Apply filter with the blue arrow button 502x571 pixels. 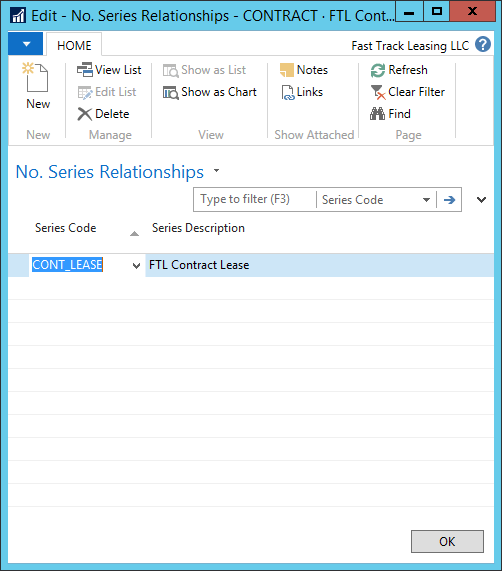pyautogui.click(x=449, y=200)
